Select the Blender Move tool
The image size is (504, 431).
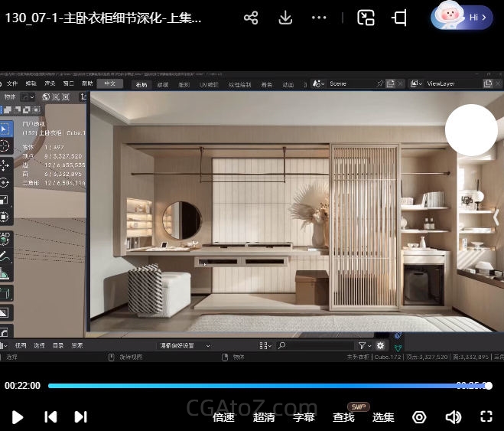[x=5, y=165]
